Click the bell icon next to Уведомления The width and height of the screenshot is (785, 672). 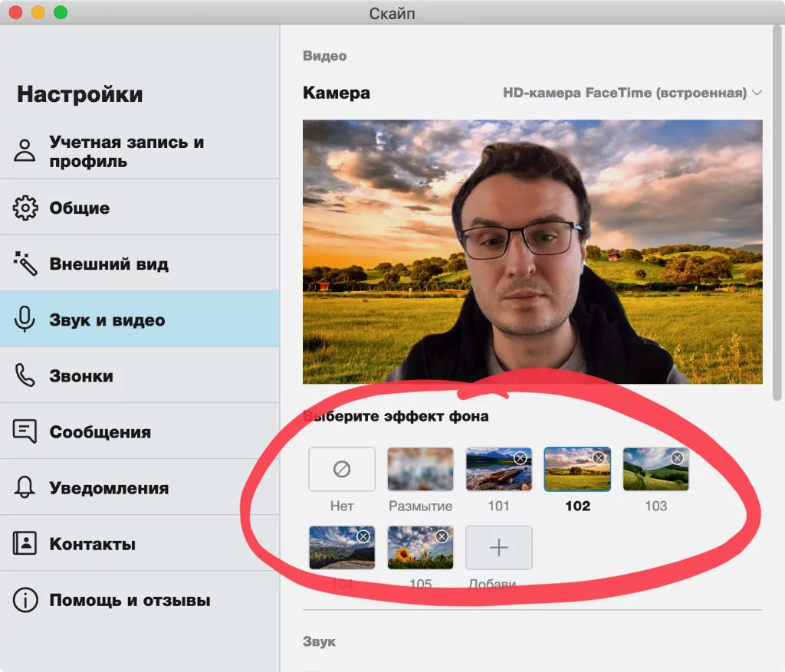25,487
